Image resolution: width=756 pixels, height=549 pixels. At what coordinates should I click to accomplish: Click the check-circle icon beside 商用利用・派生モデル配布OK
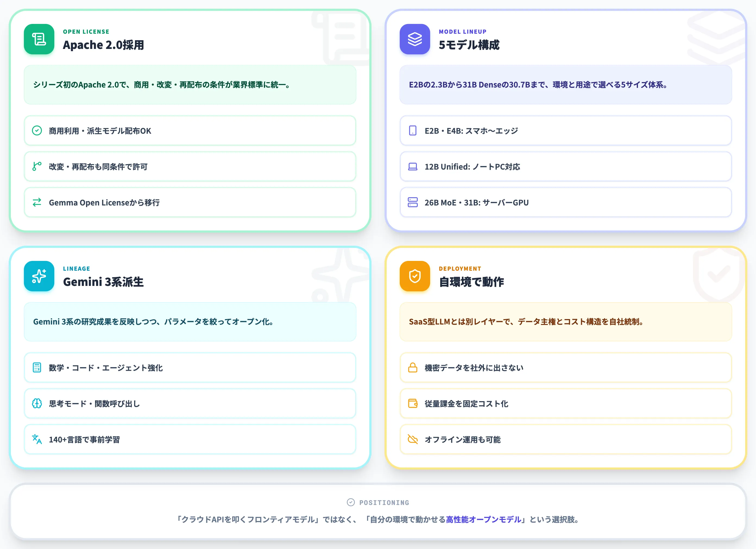pyautogui.click(x=37, y=130)
